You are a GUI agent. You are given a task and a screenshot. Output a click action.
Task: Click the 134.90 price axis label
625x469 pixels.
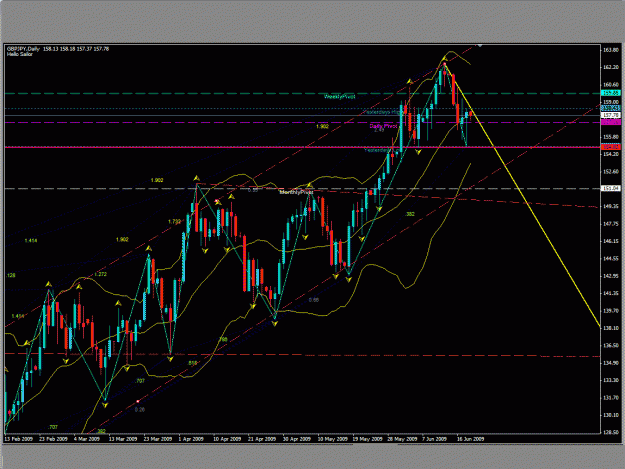[x=611, y=363]
